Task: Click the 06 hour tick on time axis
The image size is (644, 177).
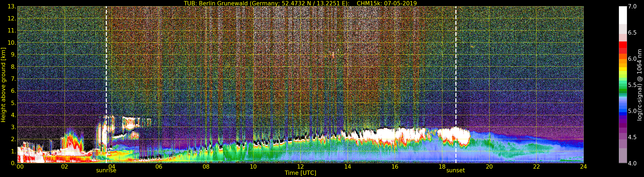Action: [x=159, y=167]
